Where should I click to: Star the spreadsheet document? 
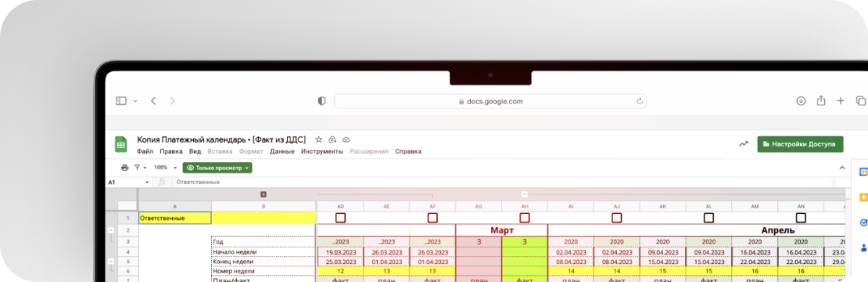click(318, 139)
